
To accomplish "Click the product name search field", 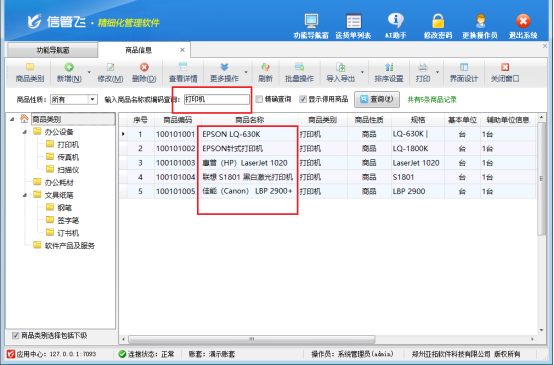I will [217, 99].
